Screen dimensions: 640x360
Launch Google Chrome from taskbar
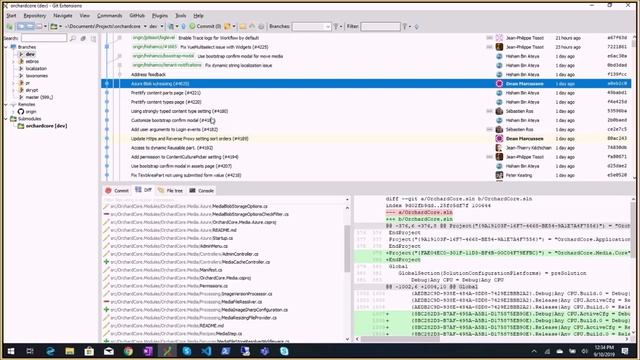128,351
